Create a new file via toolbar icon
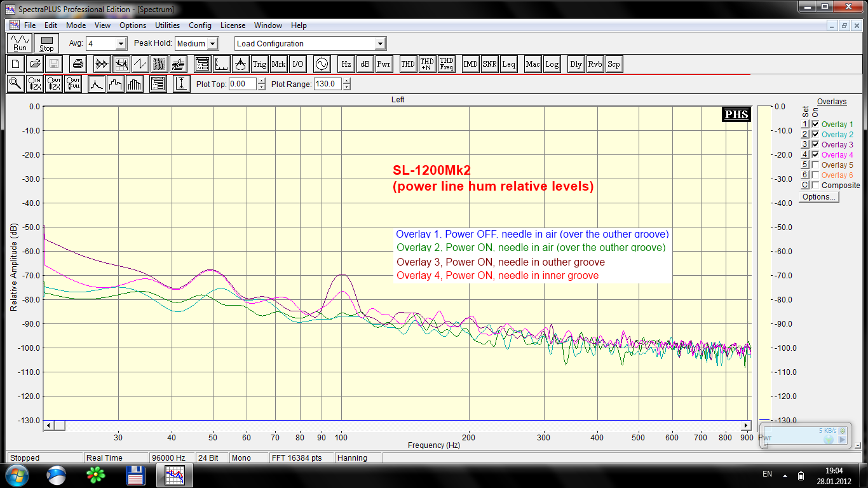 [16, 64]
